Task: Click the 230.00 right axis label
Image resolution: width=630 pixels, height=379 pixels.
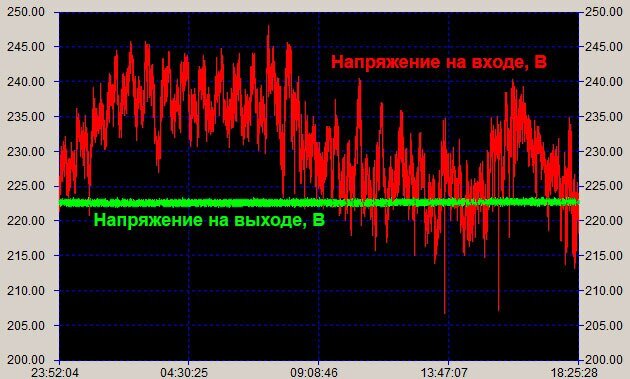Action: coord(603,152)
